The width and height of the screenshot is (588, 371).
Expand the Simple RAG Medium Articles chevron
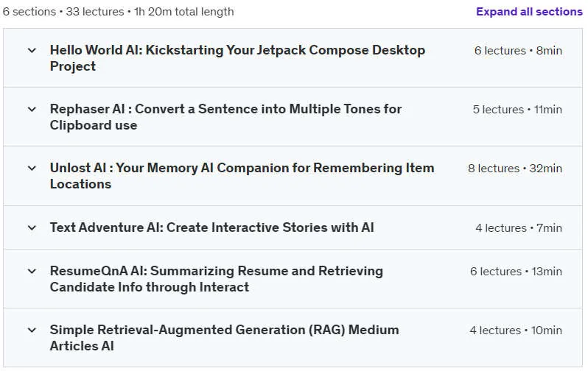(32, 330)
